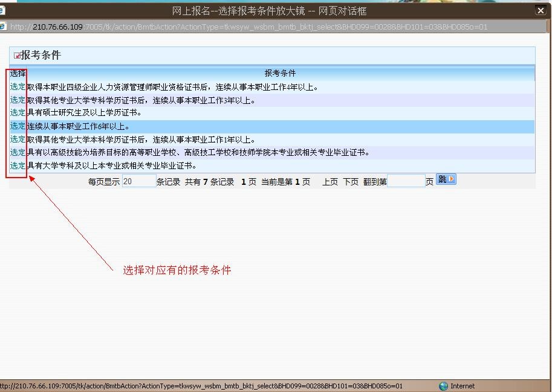Go to next page with 下页
The height and width of the screenshot is (392, 552).
click(x=351, y=182)
